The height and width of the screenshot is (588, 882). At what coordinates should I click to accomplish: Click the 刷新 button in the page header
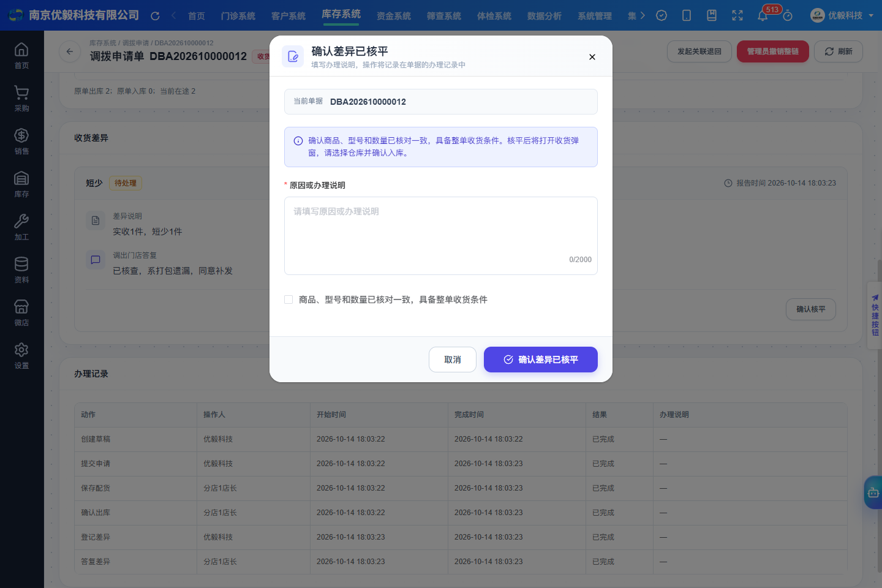click(x=839, y=51)
